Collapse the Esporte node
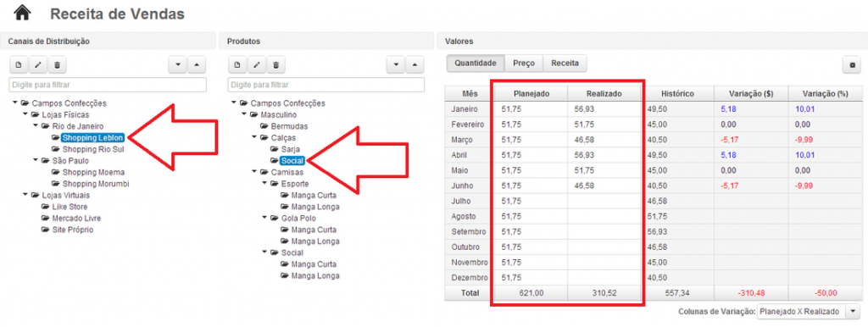This screenshot has height=327, width=868. 264,184
